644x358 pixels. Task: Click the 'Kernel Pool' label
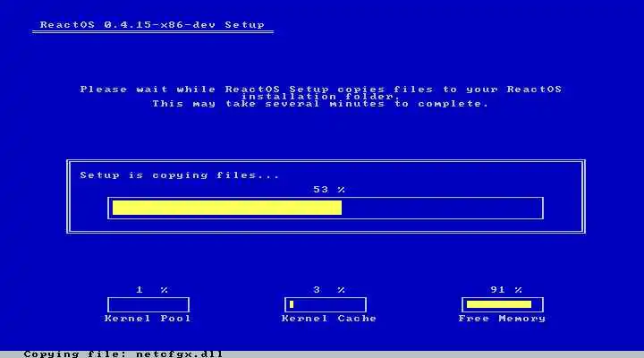tap(148, 319)
